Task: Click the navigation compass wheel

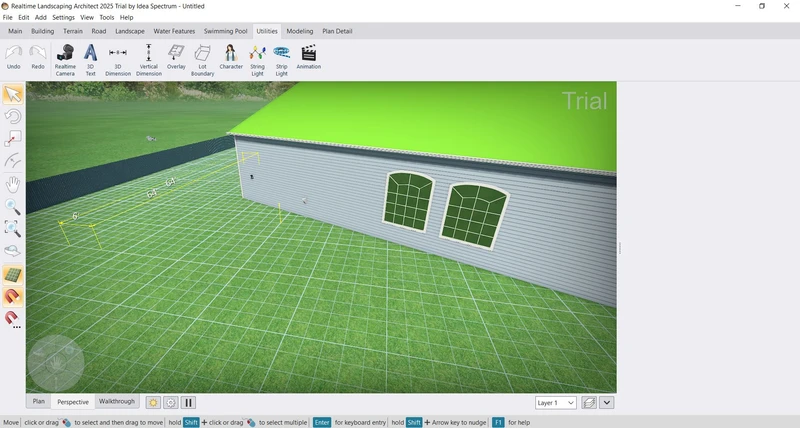Action: tap(55, 362)
